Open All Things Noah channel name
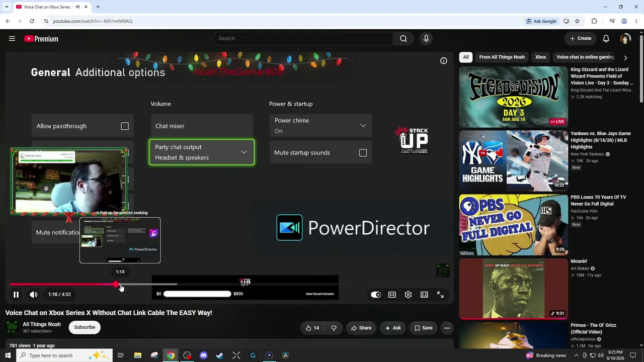The image size is (644, 362). coord(42,324)
